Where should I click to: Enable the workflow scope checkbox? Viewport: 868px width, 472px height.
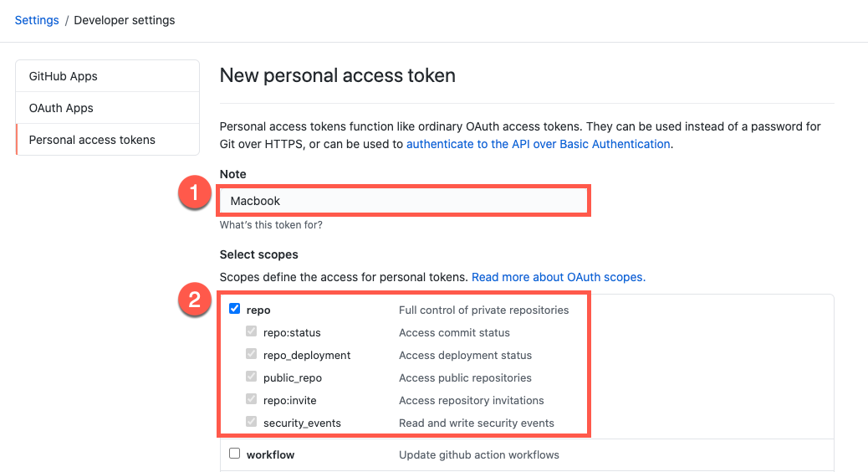(x=235, y=454)
